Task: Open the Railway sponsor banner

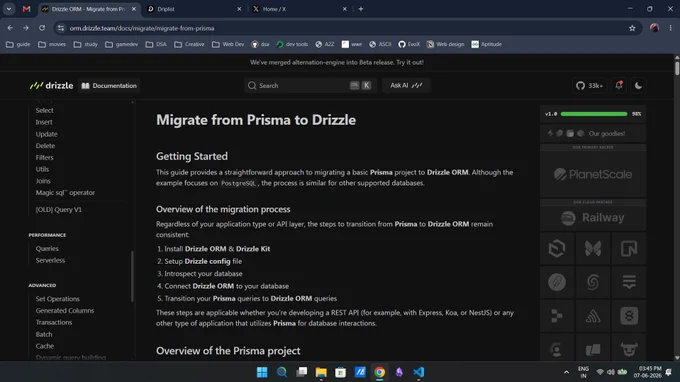Action: coord(593,218)
